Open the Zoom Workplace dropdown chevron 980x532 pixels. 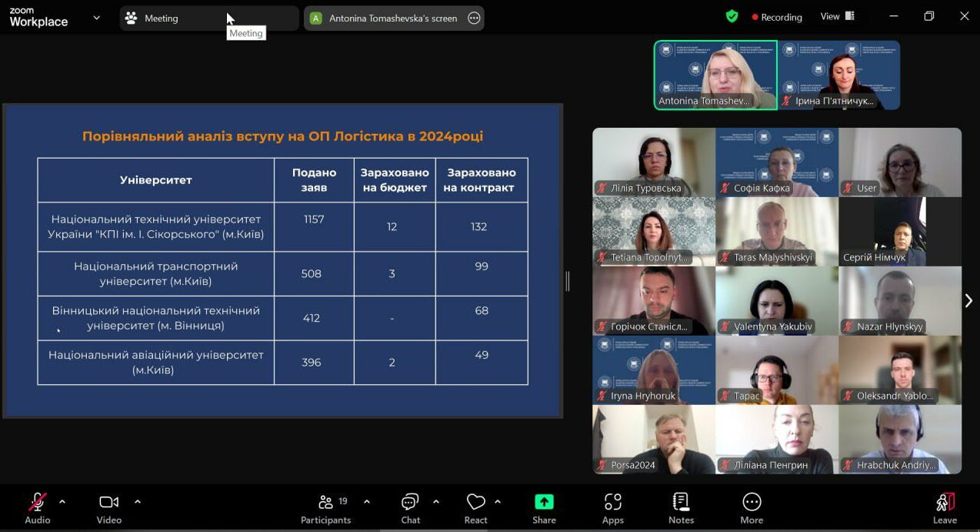tap(96, 18)
